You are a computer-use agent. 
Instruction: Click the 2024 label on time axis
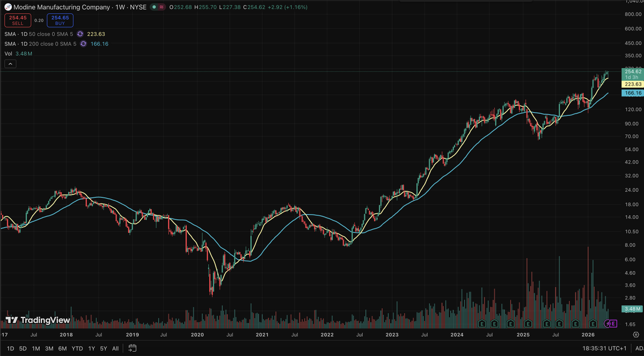(457, 335)
